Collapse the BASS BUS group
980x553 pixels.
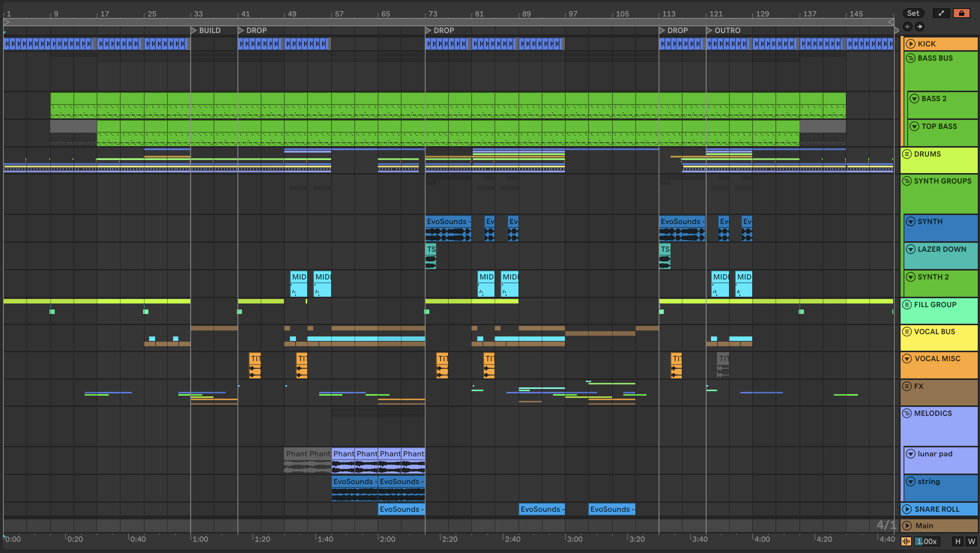point(910,58)
